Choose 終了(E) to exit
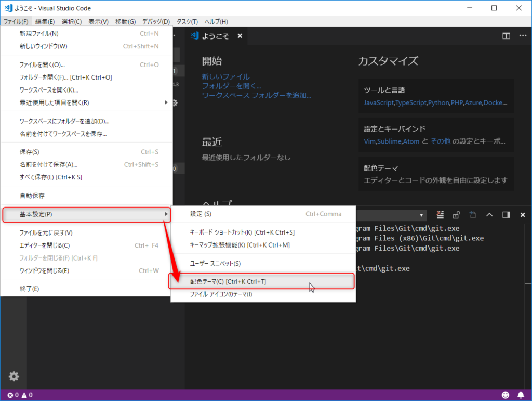The width and height of the screenshot is (532, 401). (87, 289)
